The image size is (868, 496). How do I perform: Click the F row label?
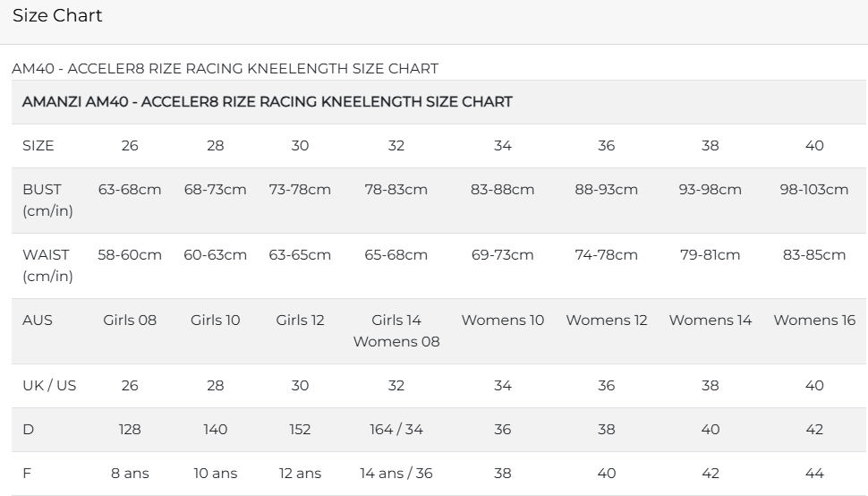point(27,473)
